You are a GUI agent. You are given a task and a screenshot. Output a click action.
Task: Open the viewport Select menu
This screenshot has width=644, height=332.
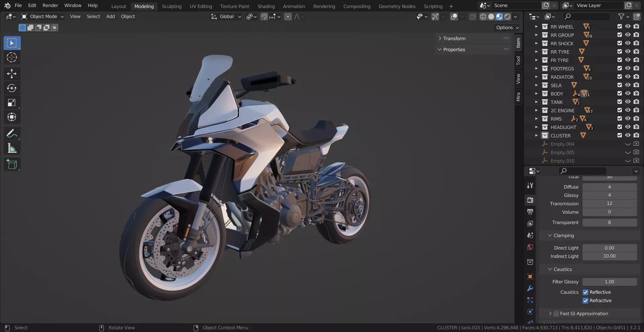point(93,16)
